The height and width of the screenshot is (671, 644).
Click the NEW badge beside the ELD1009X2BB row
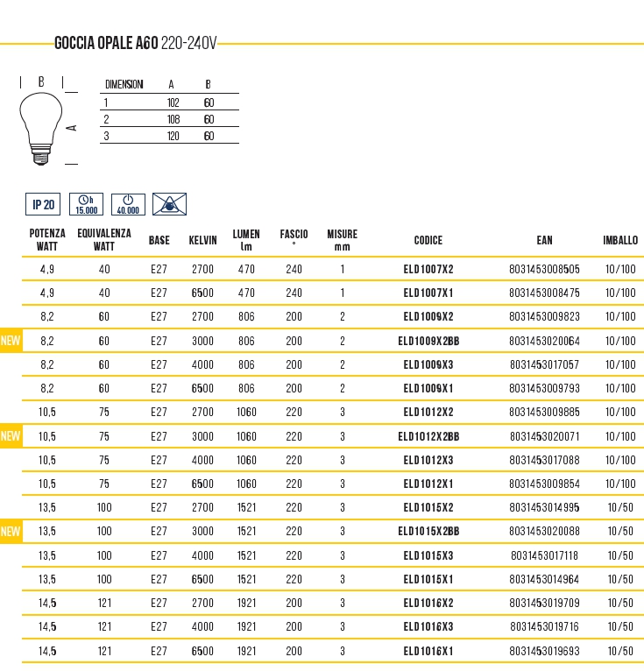[x=11, y=341]
